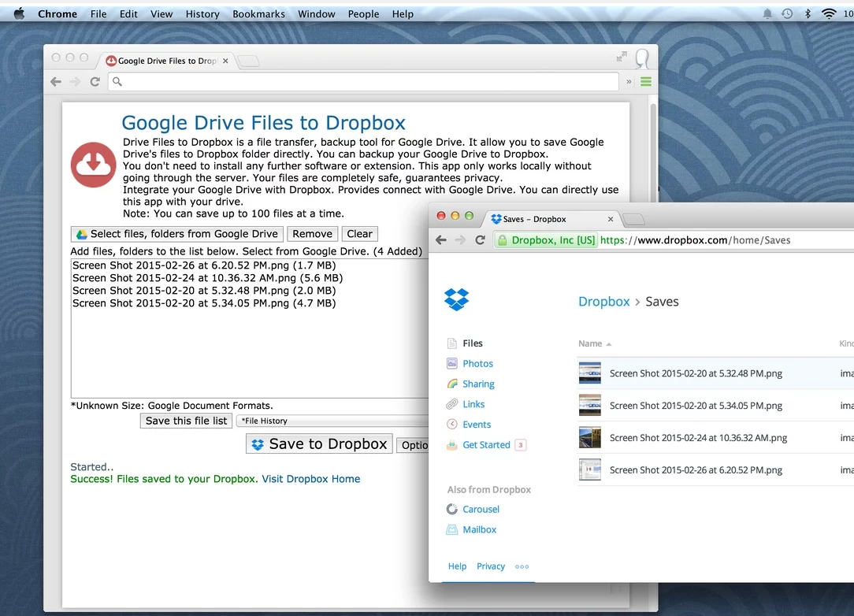The height and width of the screenshot is (616, 854).
Task: Go back in the Dropbox window
Action: coord(441,239)
